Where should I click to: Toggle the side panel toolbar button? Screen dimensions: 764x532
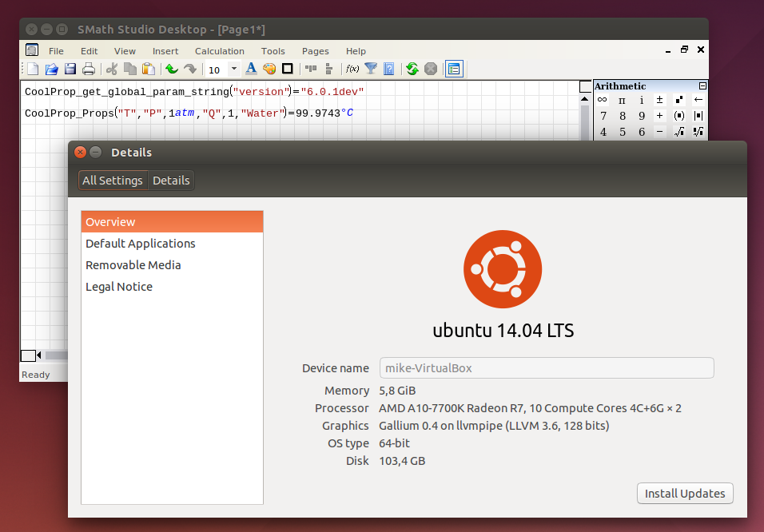coord(454,69)
